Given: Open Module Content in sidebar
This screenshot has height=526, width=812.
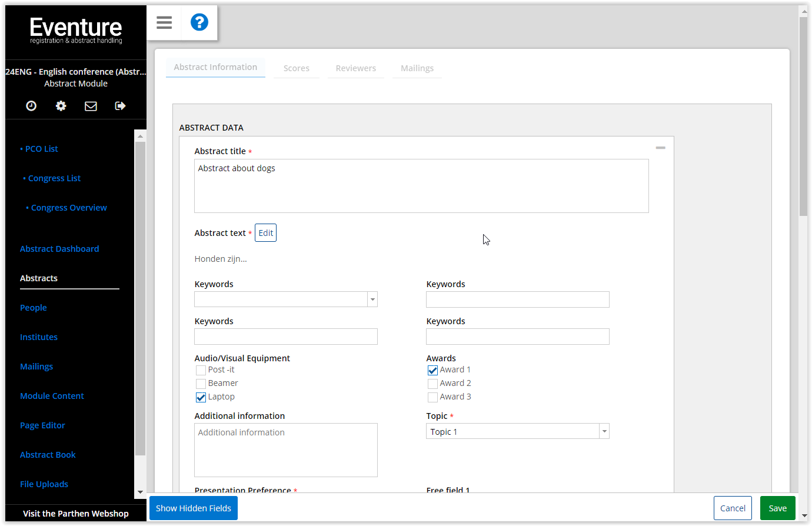Looking at the screenshot, I should [52, 396].
